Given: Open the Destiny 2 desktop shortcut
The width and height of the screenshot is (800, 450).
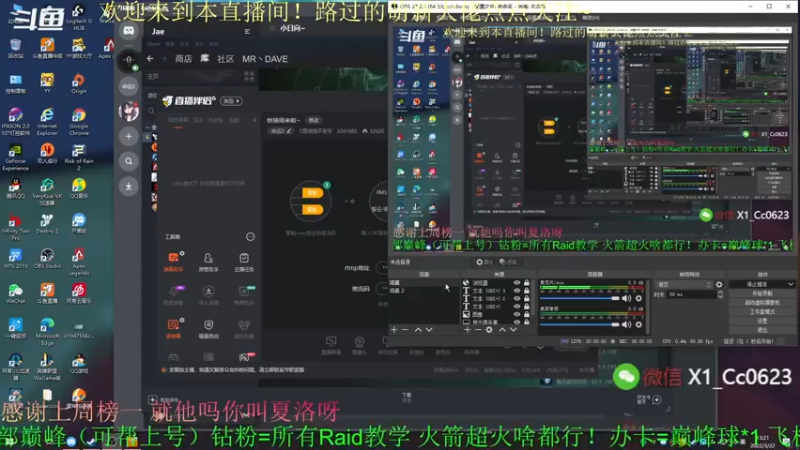Looking at the screenshot, I should click(47, 223).
